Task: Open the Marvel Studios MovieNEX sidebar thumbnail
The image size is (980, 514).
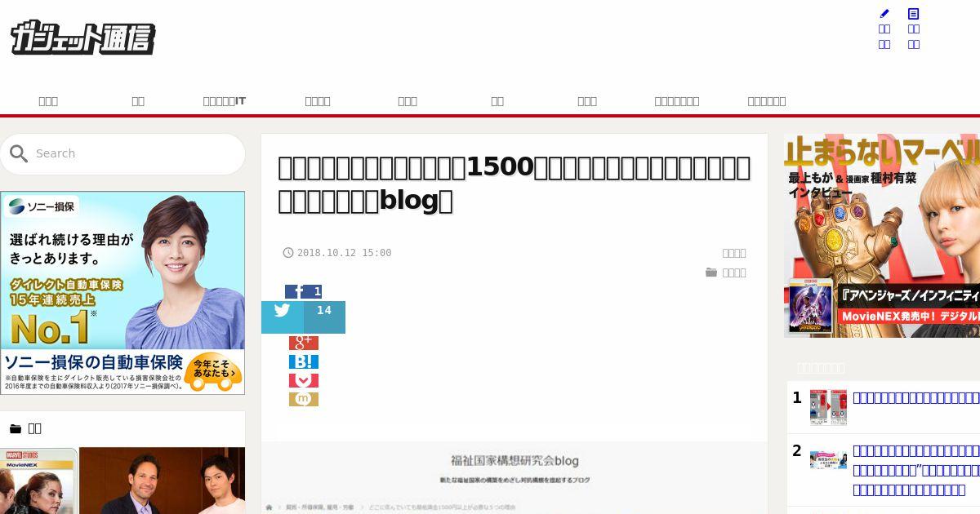Action: point(38,481)
